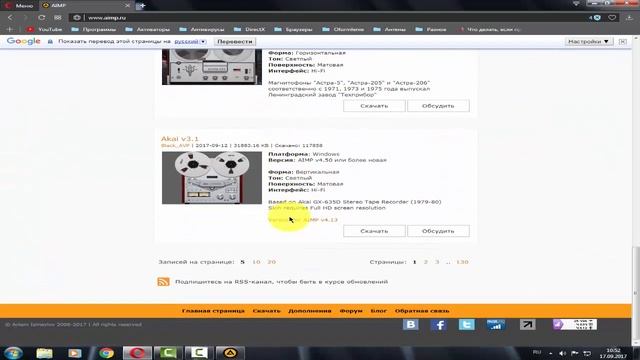Open media player taskbar icon
Image resolution: width=640 pixels, height=360 pixels.
tap(75, 353)
